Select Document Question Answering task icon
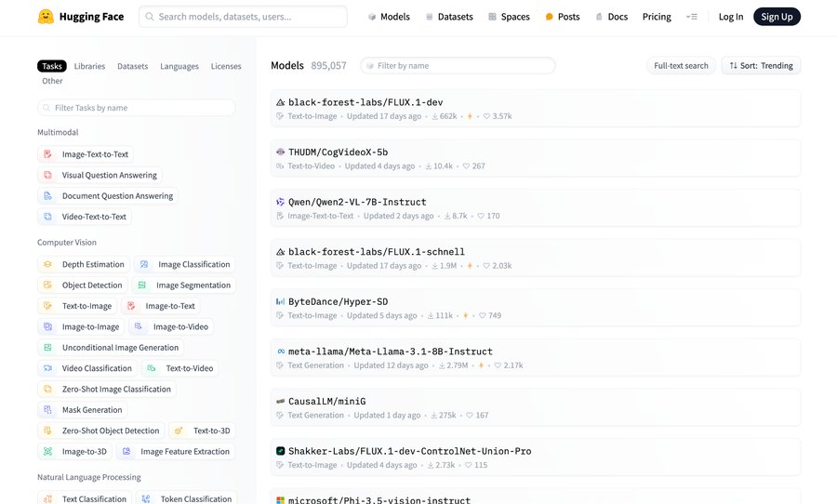The image size is (837, 504). pyautogui.click(x=47, y=196)
